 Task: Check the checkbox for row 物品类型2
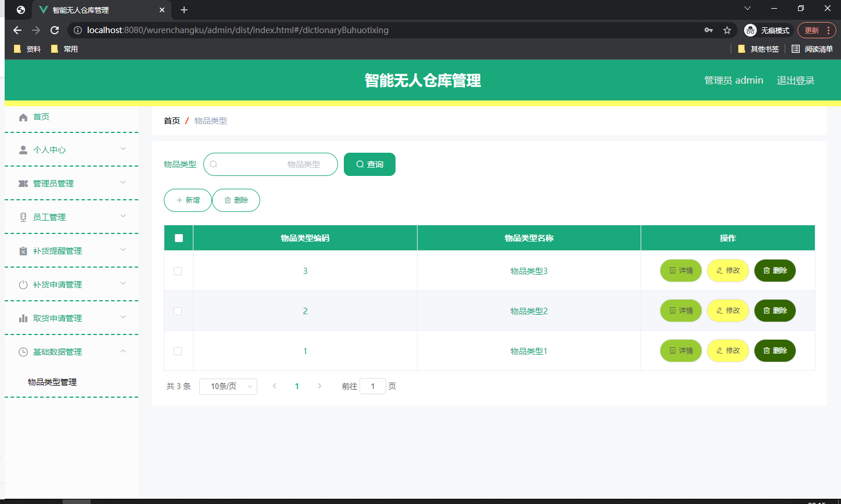point(178,311)
